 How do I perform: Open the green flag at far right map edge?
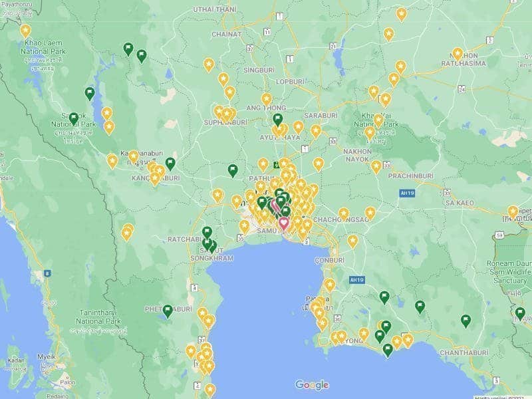(520, 313)
